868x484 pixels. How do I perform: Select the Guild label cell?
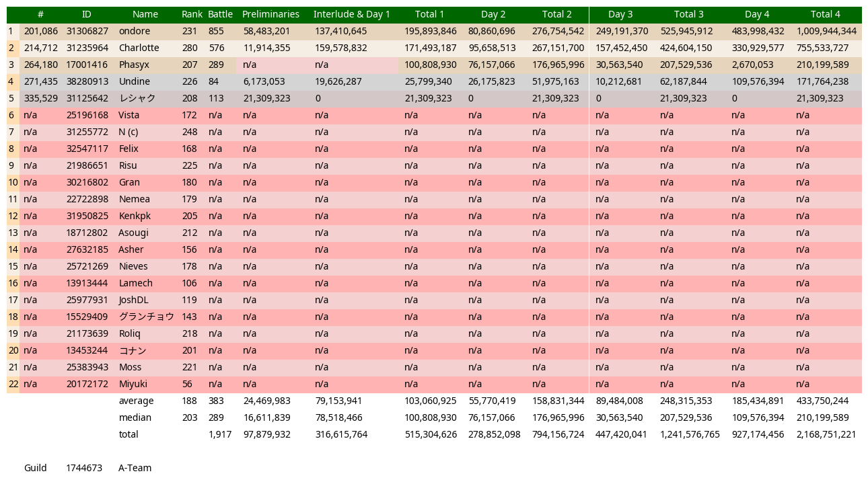[x=36, y=468]
